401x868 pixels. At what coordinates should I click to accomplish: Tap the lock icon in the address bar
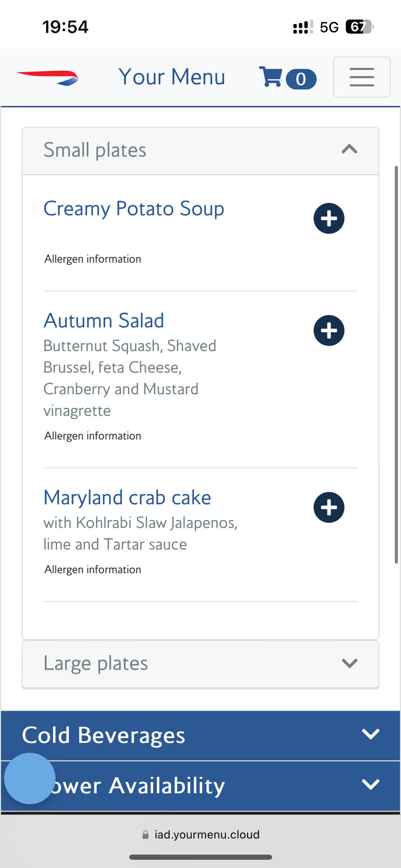146,834
